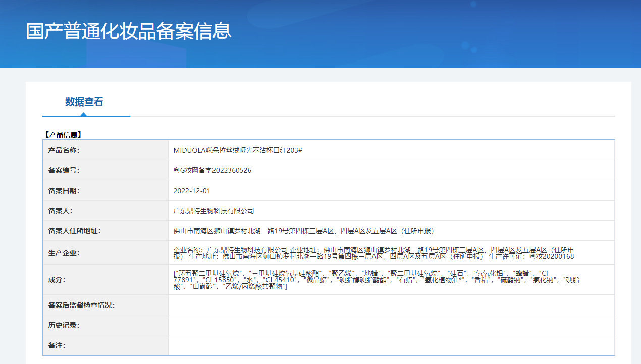Click the 备案日期 row label
The image size is (641, 364).
(x=64, y=191)
